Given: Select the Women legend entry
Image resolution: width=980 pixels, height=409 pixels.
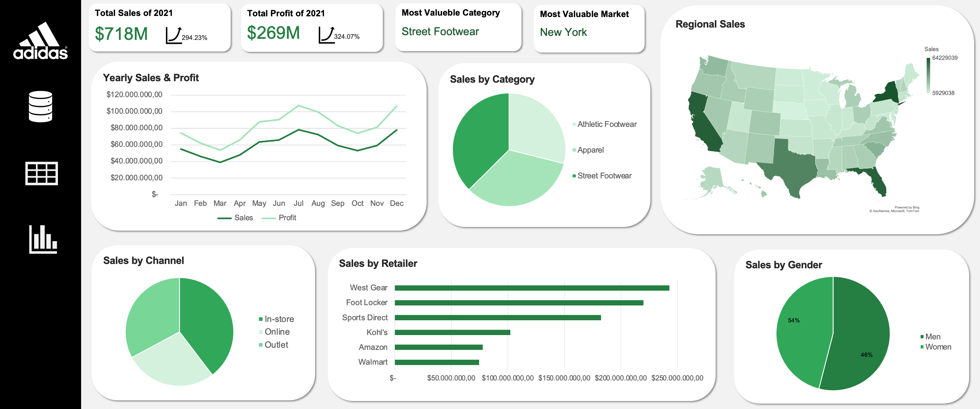Looking at the screenshot, I should (938, 347).
